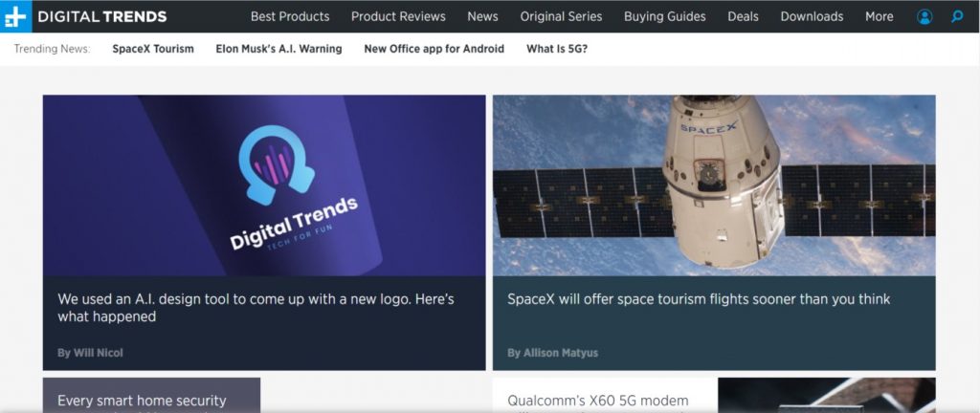980x413 pixels.
Task: Read SpaceX space tourism flights headline
Action: (x=699, y=299)
